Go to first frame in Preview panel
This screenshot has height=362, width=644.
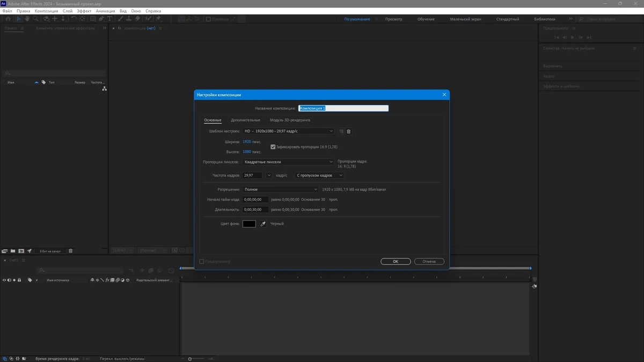(x=557, y=37)
